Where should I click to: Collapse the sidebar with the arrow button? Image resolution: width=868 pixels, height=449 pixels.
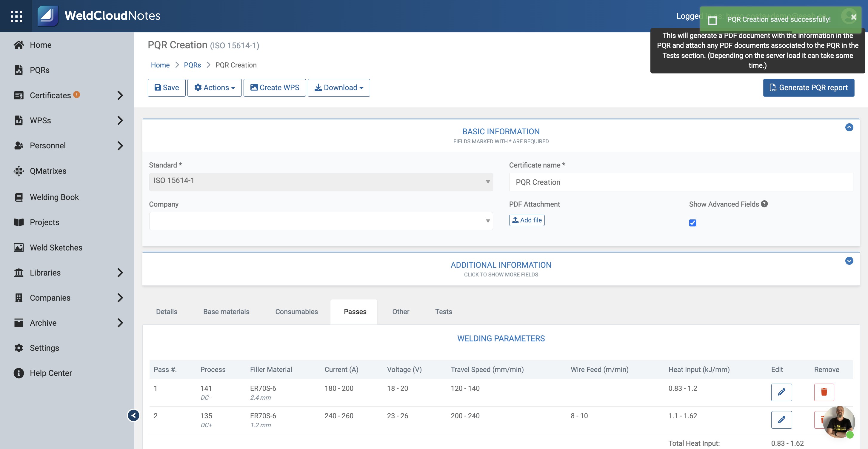tap(133, 415)
